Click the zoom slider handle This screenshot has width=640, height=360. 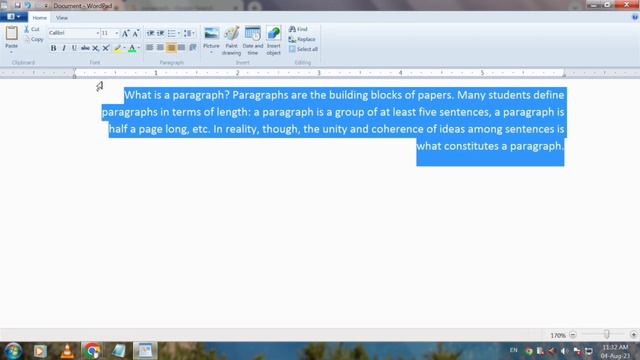(607, 334)
